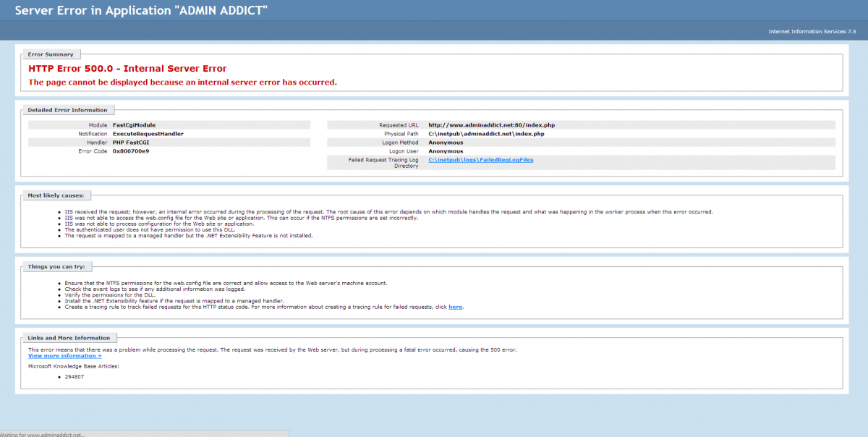Click suggestion 'Ensure that the NTFS permissions'
The width and height of the screenshot is (868, 437).
click(226, 283)
